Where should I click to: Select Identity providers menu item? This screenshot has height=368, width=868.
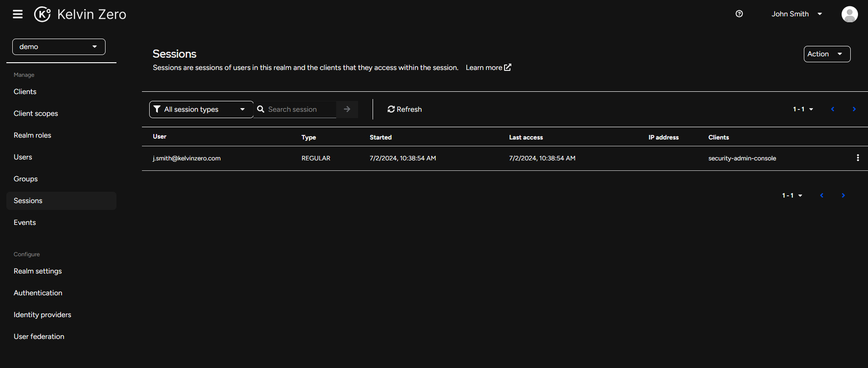click(x=42, y=315)
